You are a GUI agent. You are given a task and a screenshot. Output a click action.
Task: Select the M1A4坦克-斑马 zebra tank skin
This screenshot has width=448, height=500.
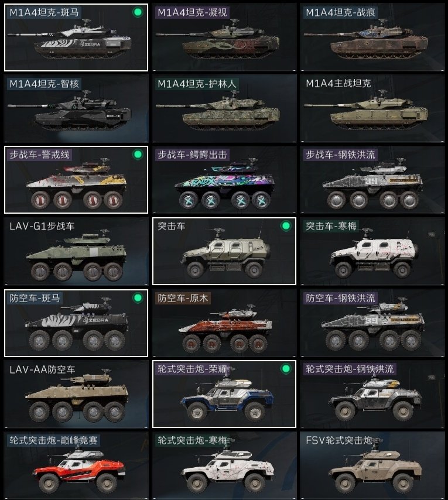tap(76, 37)
